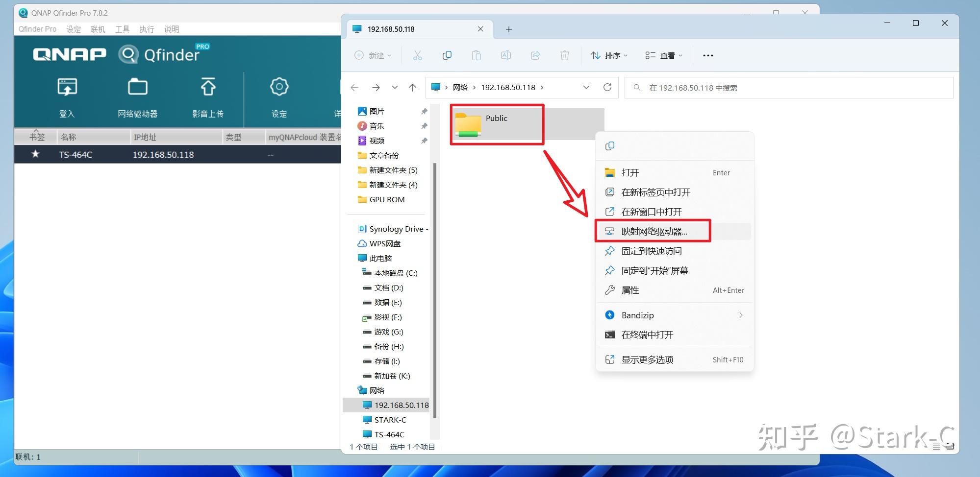Open the 说明 menu in Qfinder
Screen dimensions: 980x477
point(172,29)
